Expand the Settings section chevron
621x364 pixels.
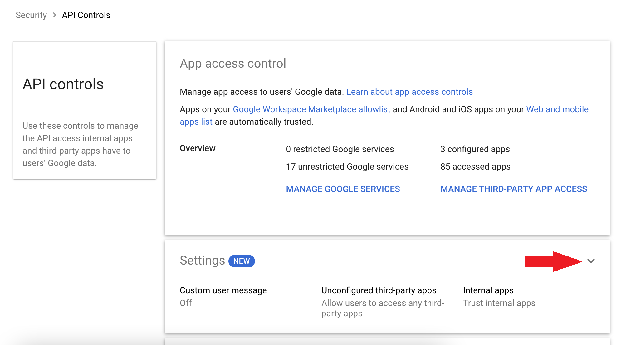[591, 261]
